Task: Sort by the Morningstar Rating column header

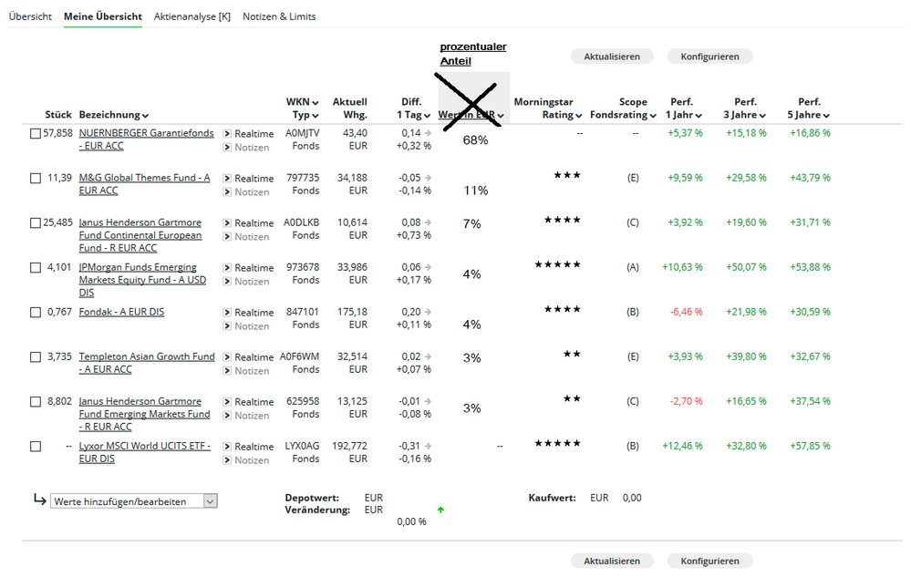Action: (x=545, y=108)
